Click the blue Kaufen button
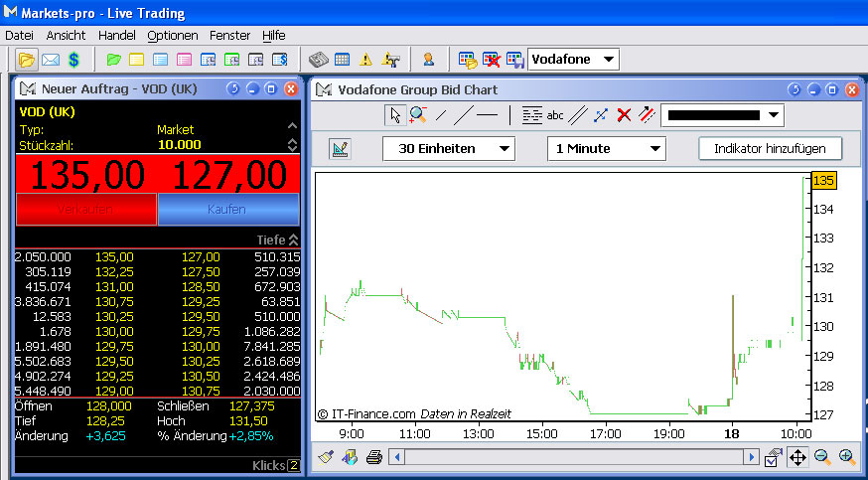868x480 pixels. tap(227, 210)
